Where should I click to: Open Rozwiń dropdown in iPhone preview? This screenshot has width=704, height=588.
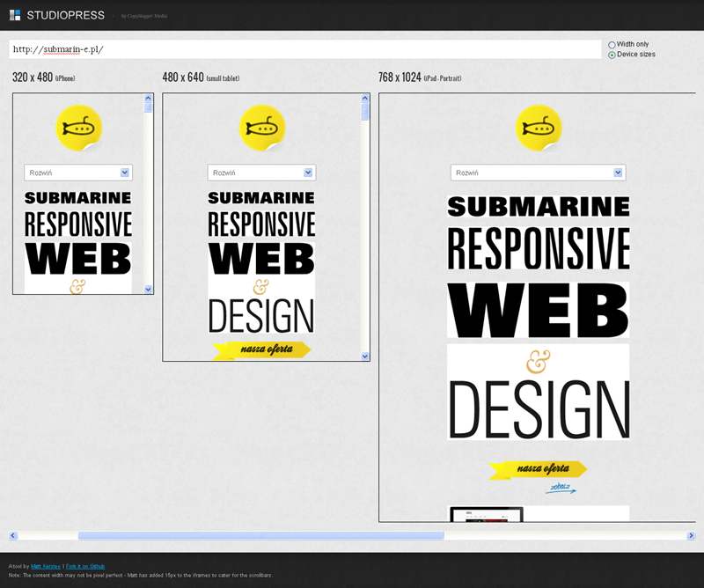tap(78, 173)
